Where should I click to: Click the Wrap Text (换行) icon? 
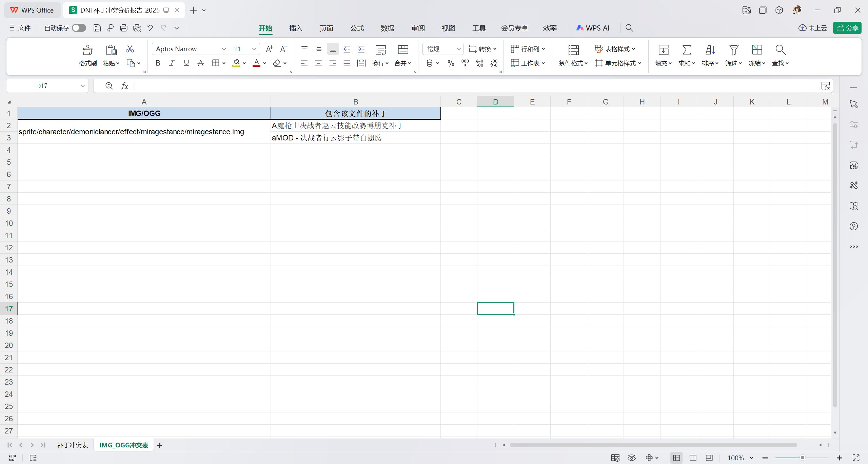point(380,50)
